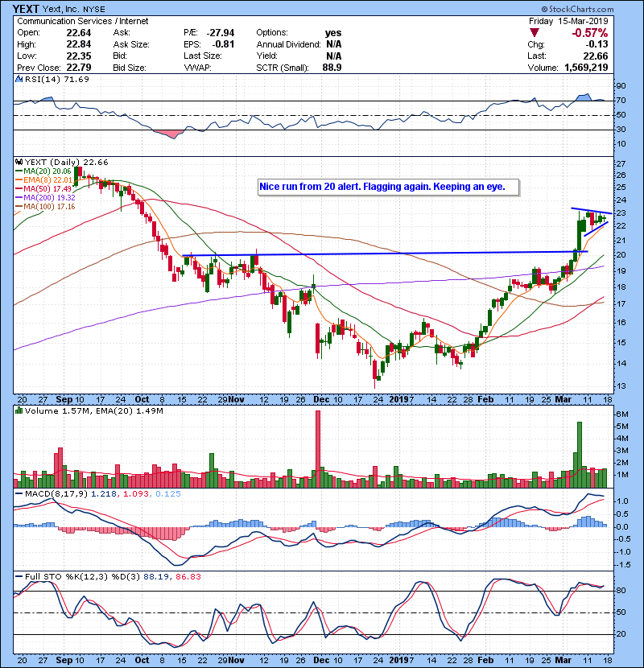The height and width of the screenshot is (668, 644).
Task: Click the red down-triangle change indicator
Action: point(535,32)
